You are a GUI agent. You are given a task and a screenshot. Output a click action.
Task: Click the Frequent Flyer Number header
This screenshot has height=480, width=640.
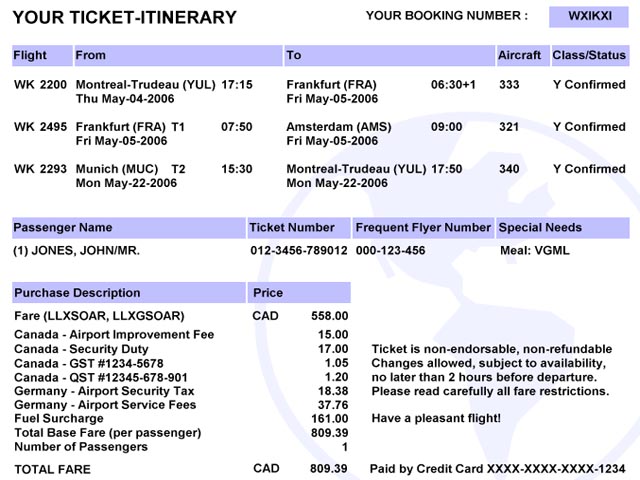click(x=423, y=228)
